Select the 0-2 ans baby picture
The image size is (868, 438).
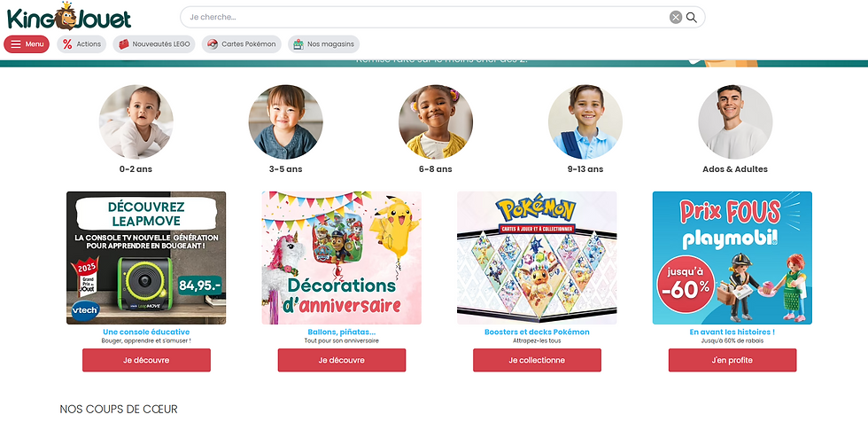click(136, 122)
